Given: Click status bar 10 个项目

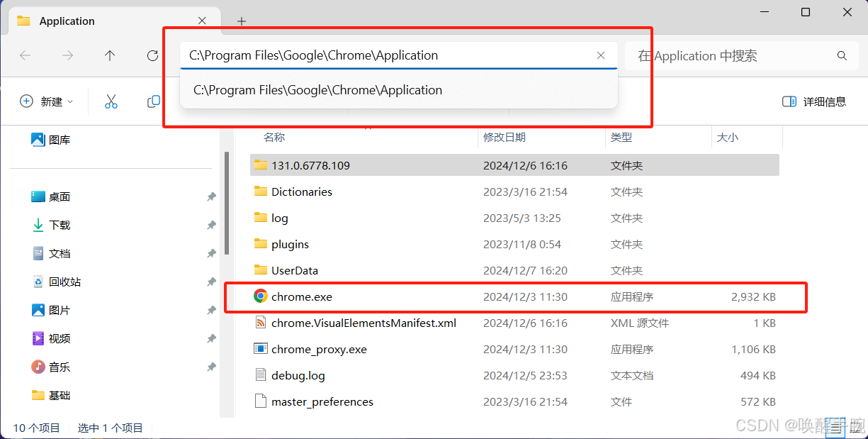Looking at the screenshot, I should (x=37, y=428).
